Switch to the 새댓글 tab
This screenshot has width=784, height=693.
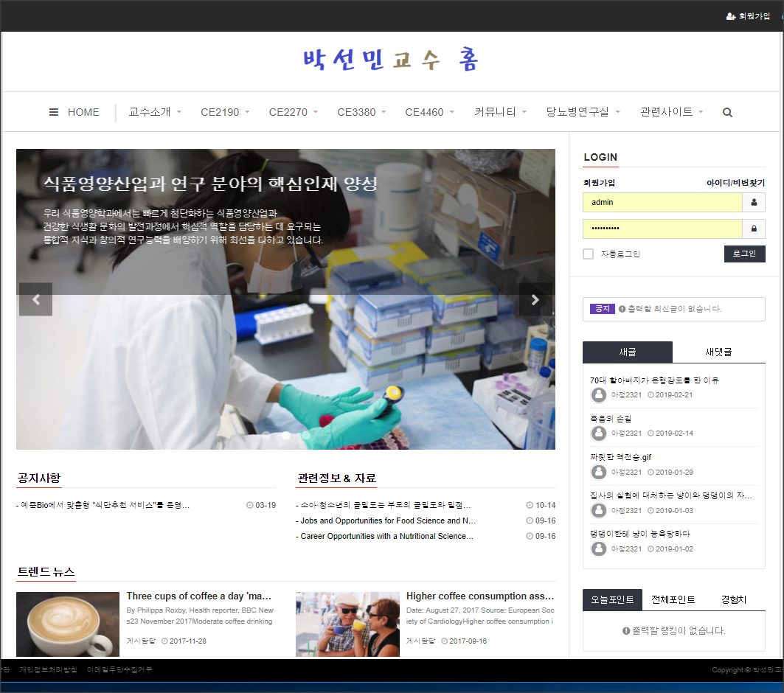718,352
